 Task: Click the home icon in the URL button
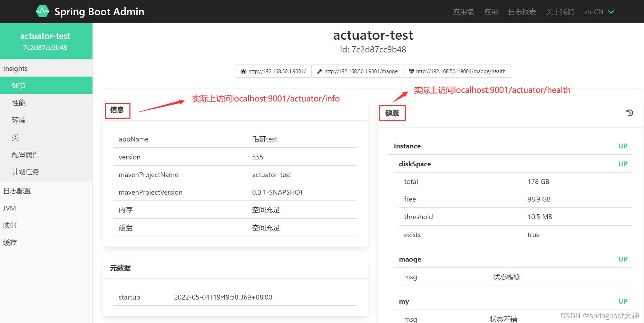pos(243,71)
